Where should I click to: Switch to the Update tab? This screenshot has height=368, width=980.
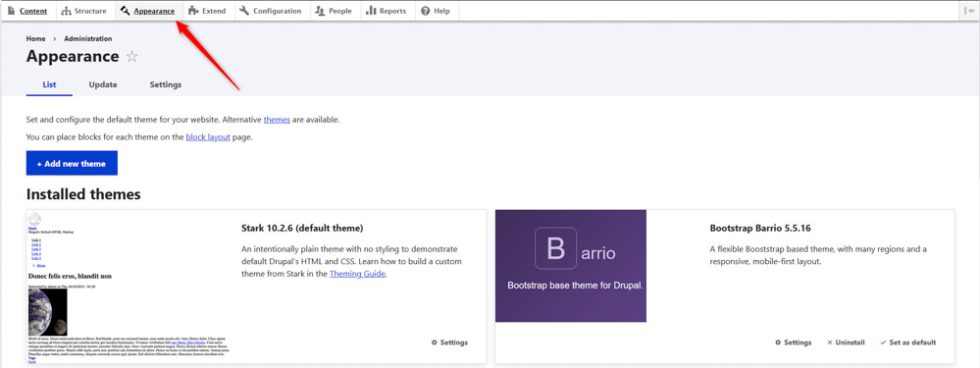(x=103, y=84)
